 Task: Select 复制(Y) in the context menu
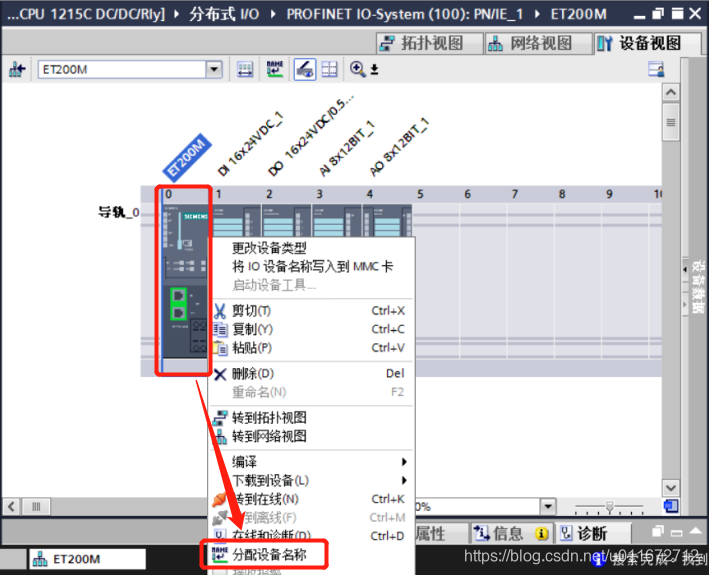tap(312, 330)
